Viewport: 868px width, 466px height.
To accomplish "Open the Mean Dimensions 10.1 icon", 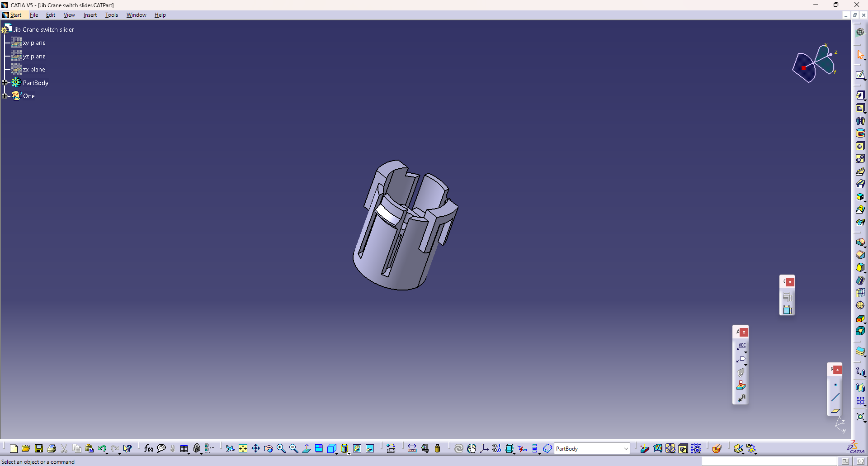I will point(496,448).
